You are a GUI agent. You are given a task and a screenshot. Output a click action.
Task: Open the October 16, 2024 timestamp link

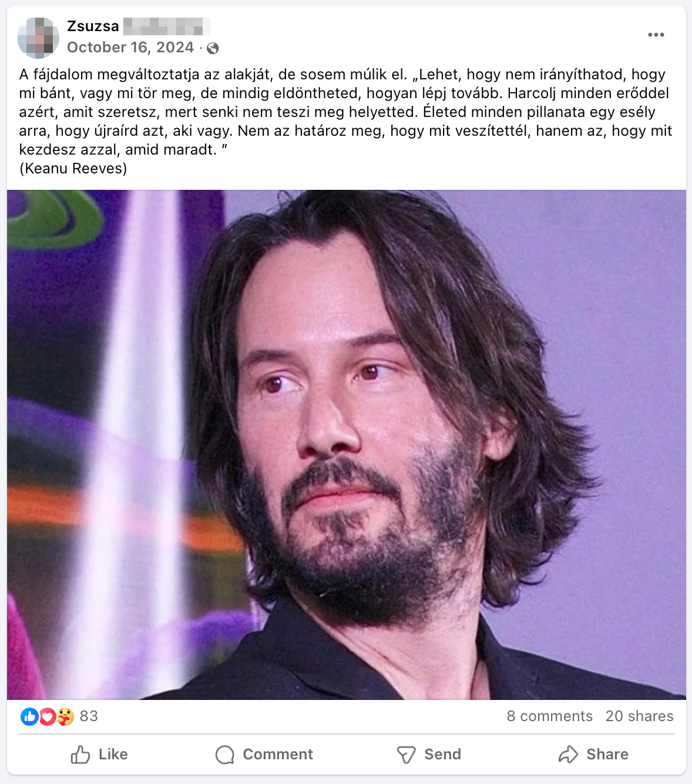click(130, 48)
